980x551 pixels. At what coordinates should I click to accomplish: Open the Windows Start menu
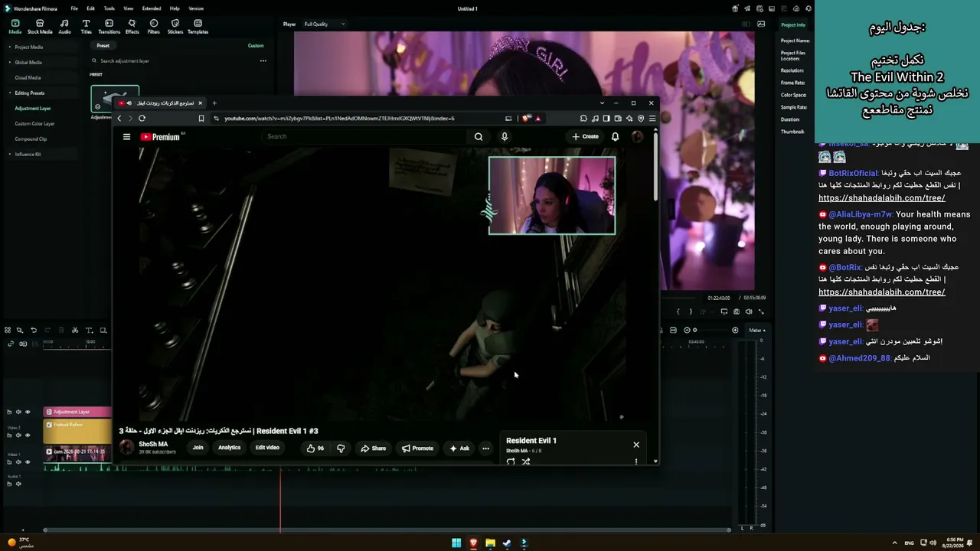pos(456,543)
